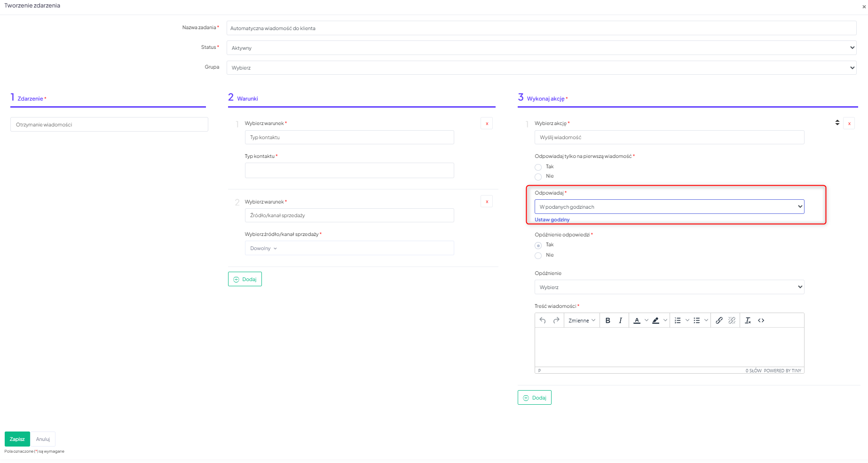Click the clear formatting icon
Viewport: 868px width, 463px height.
coord(748,321)
